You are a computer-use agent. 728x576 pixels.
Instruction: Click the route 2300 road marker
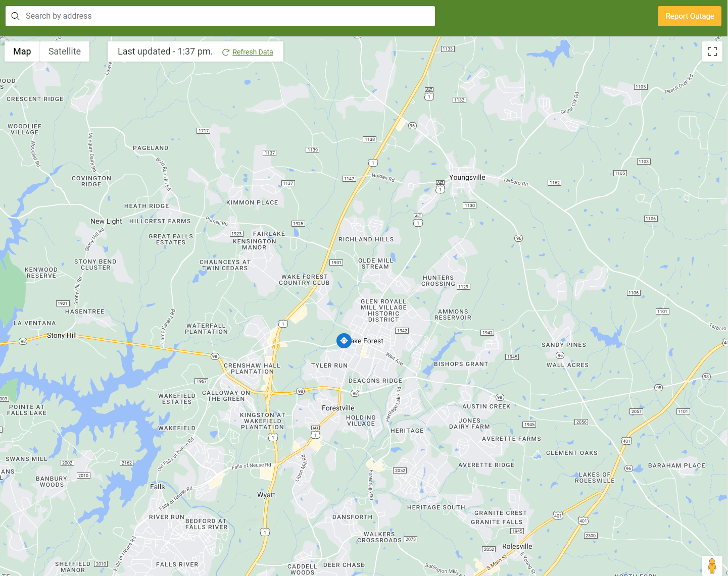(591, 536)
